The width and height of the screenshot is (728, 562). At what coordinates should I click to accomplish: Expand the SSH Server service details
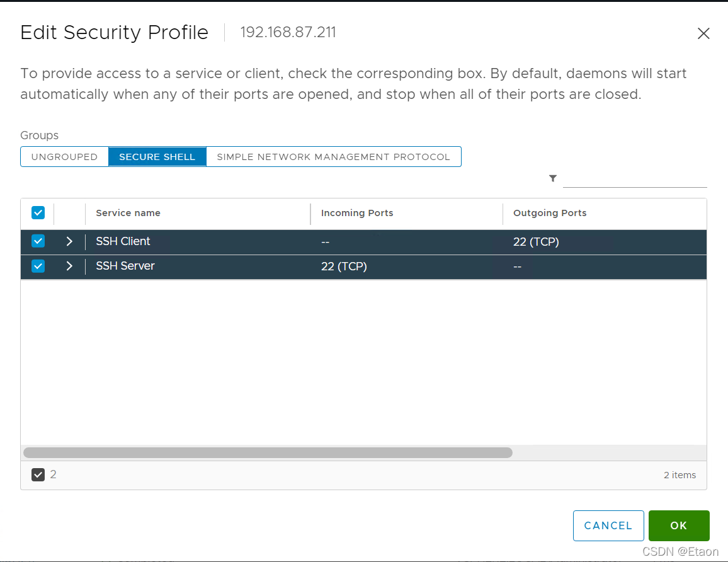tap(69, 266)
